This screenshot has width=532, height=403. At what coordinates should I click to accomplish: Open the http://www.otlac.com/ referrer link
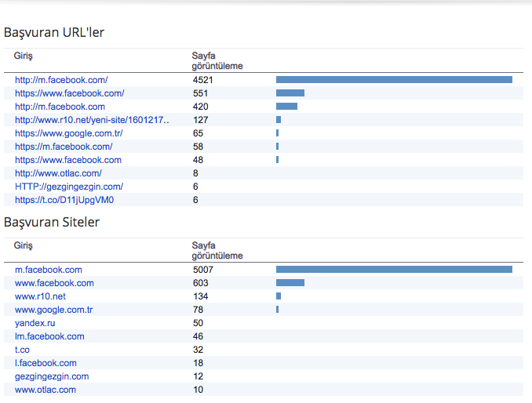[58, 173]
